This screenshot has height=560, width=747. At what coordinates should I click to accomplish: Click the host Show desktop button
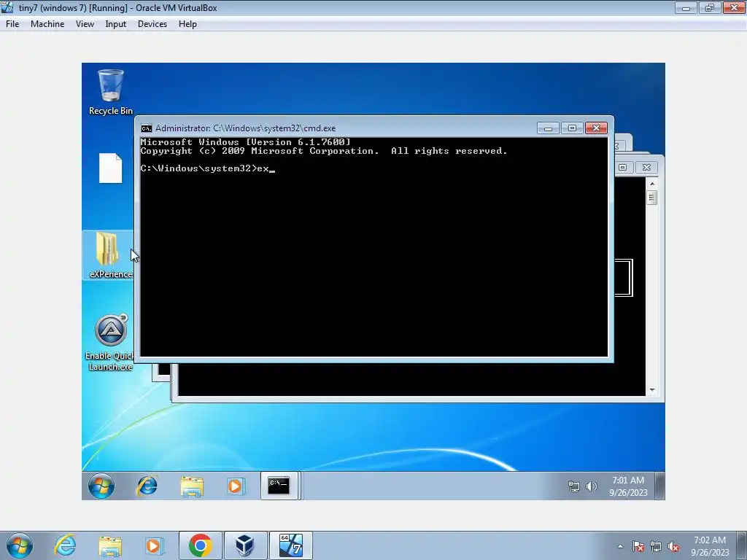pos(743,545)
